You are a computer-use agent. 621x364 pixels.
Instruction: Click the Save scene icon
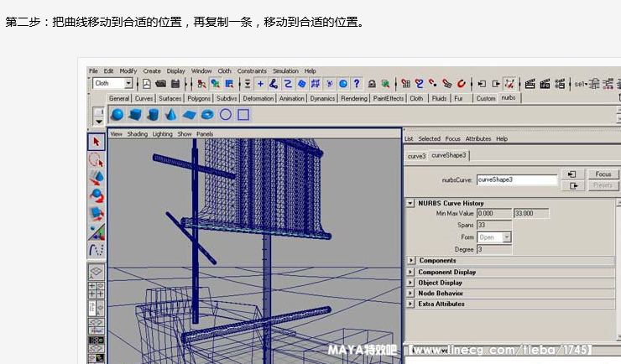[x=175, y=84]
